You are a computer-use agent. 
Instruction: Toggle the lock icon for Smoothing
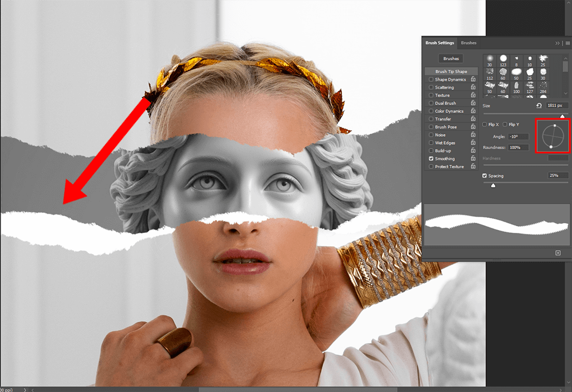click(x=473, y=158)
